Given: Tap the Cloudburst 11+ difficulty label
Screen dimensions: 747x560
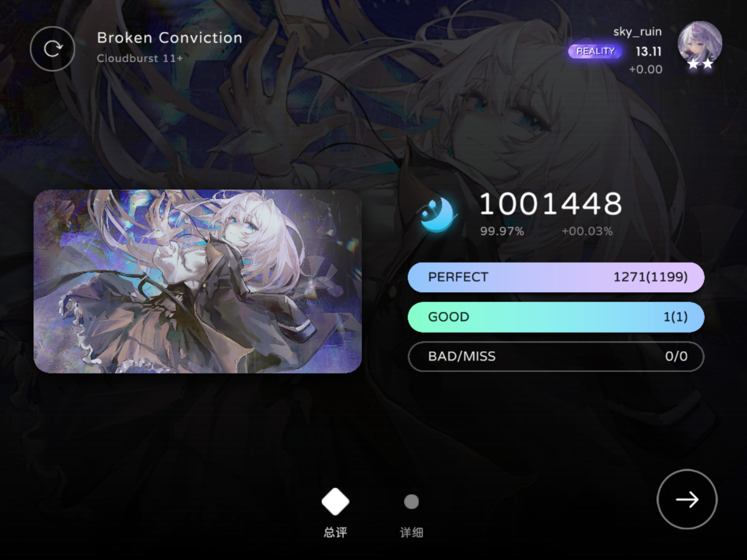Looking at the screenshot, I should (140, 58).
